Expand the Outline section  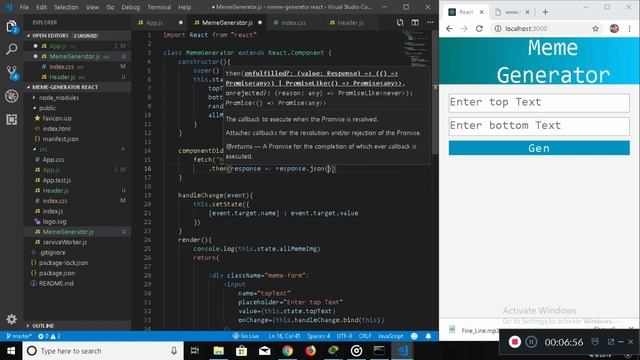coord(78,326)
